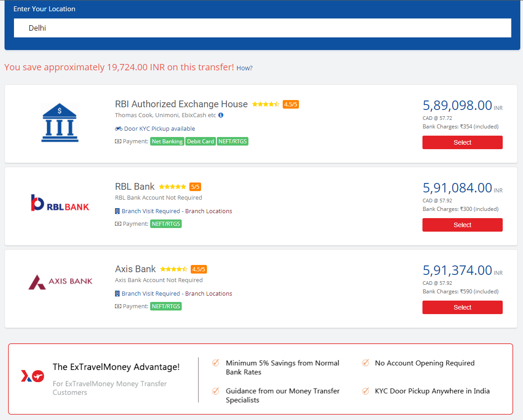Image resolution: width=523 pixels, height=420 pixels.
Task: Click the You save approximately 19,724.00 INR message
Action: tap(119, 67)
